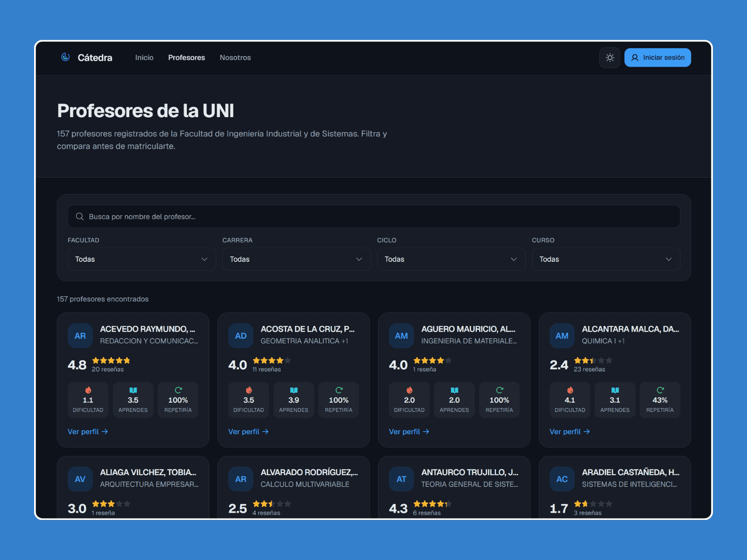Click the AD avatar of Acosta de la Cruz
This screenshot has width=747, height=560.
[x=241, y=336]
